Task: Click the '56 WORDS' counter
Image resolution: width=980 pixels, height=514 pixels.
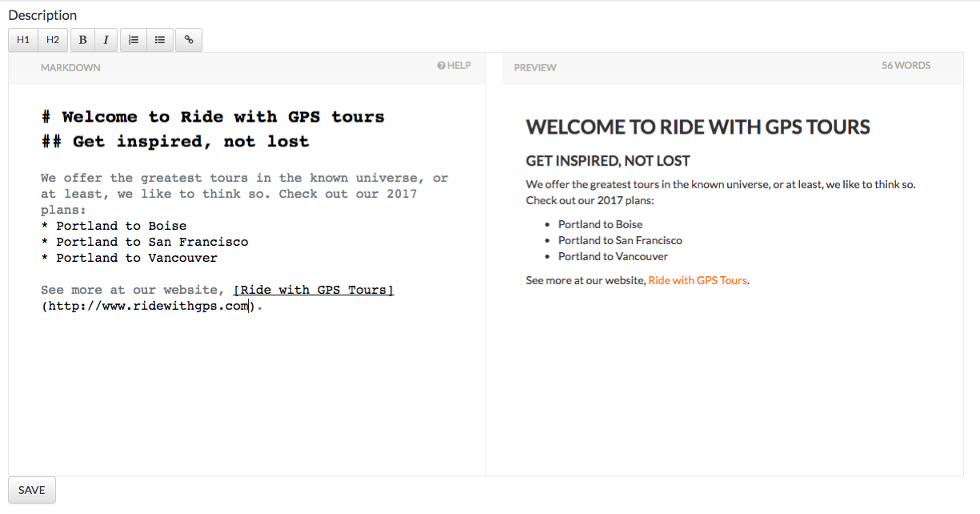Action: pos(906,66)
